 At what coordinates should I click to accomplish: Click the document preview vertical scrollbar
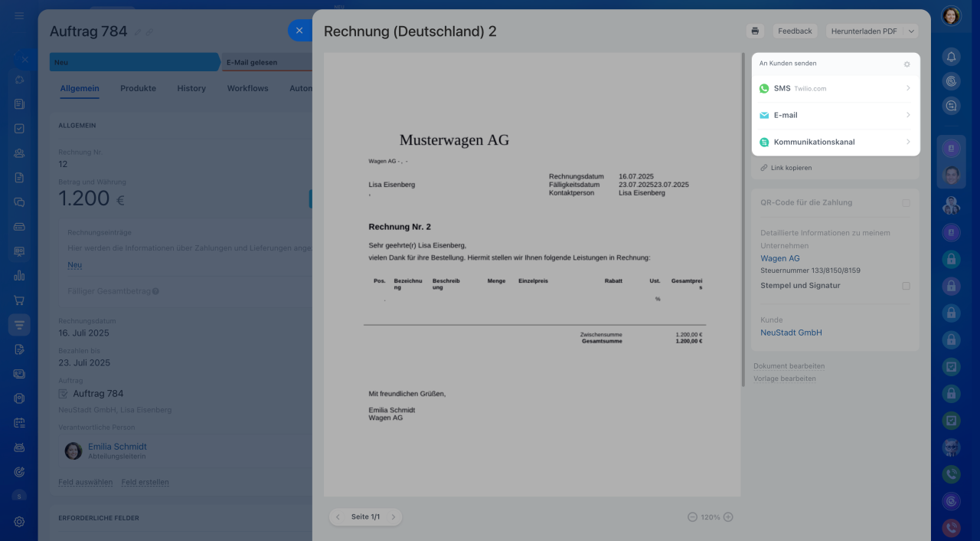click(x=742, y=218)
